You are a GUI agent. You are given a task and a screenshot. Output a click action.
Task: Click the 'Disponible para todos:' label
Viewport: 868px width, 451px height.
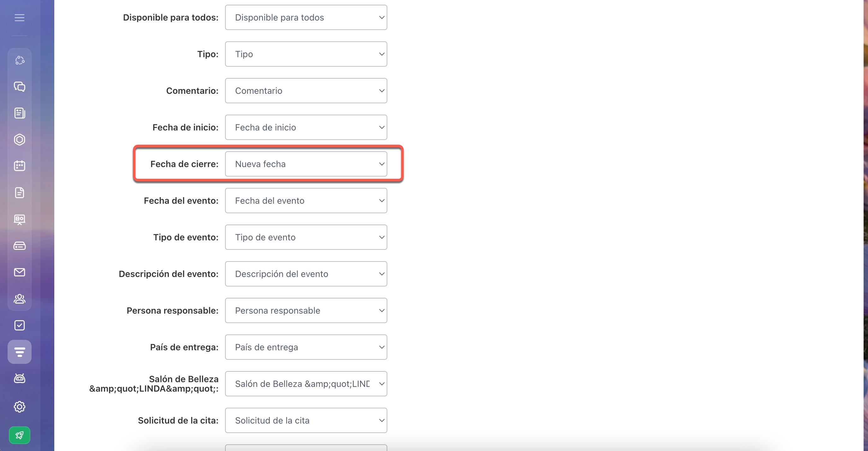tap(171, 17)
